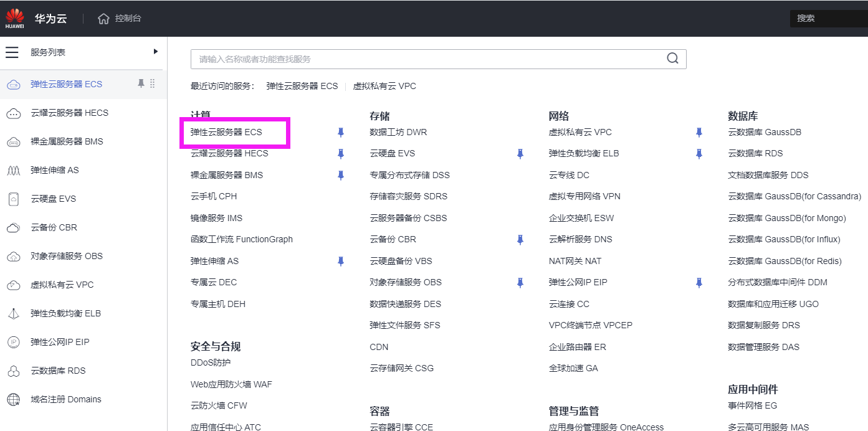
Task: Click the drag handle on sidebar ECS row
Action: pyautogui.click(x=153, y=83)
